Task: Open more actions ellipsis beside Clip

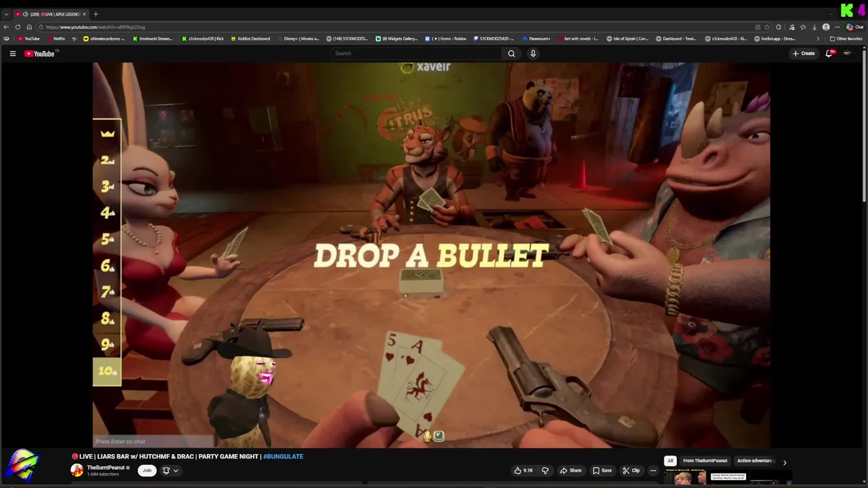Action: [x=653, y=470]
